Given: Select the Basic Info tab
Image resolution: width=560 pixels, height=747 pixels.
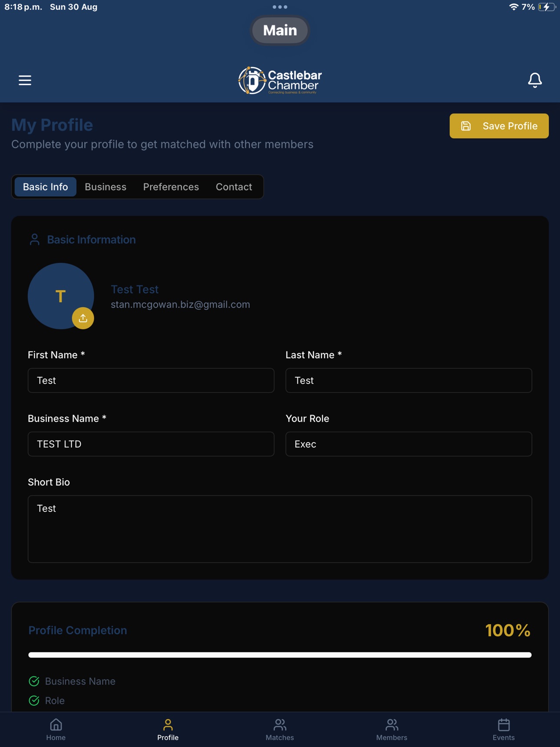Looking at the screenshot, I should click(x=46, y=187).
